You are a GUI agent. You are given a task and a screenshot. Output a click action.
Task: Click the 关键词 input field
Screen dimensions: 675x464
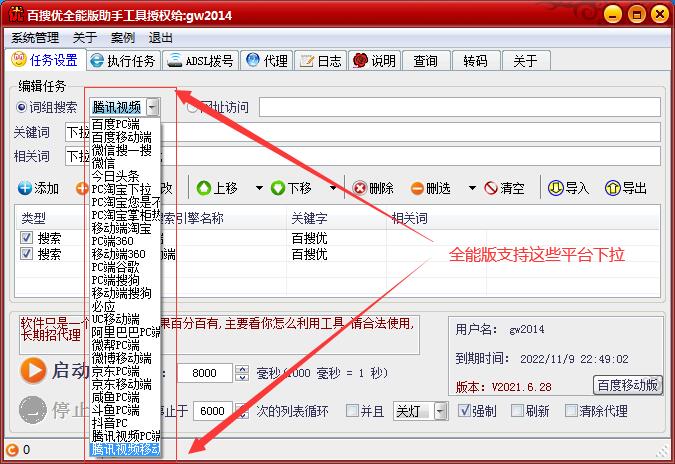click(x=363, y=132)
